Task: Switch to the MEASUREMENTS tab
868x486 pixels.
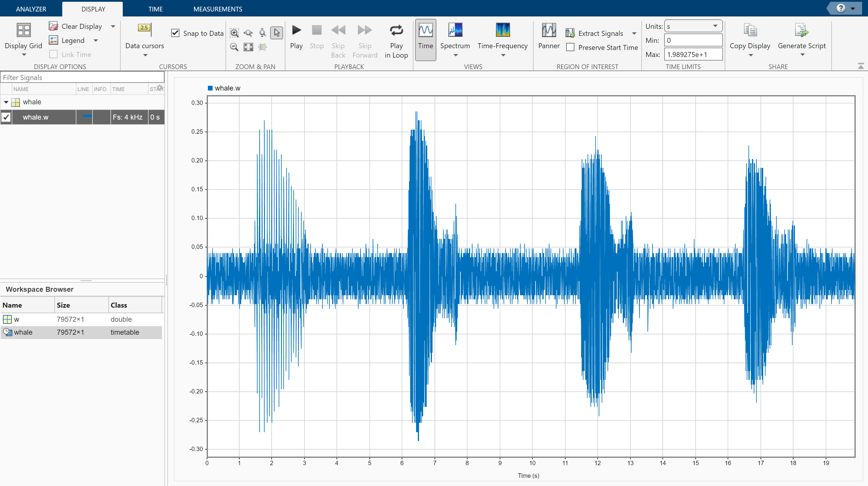Action: pos(218,9)
